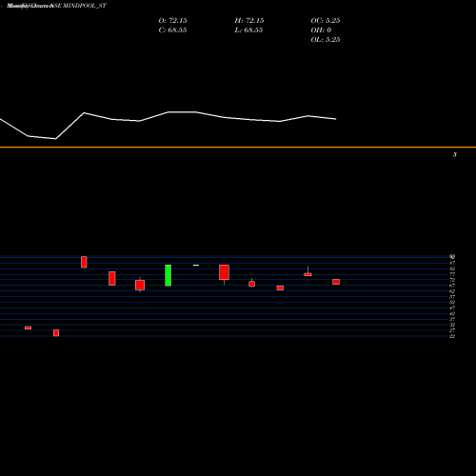Click the topmost red candle near 92

tap(84, 262)
